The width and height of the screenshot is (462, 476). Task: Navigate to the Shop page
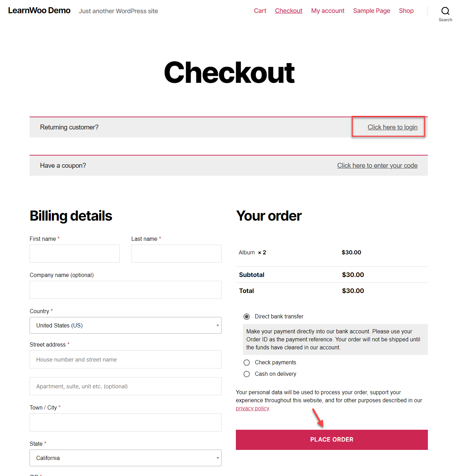406,11
